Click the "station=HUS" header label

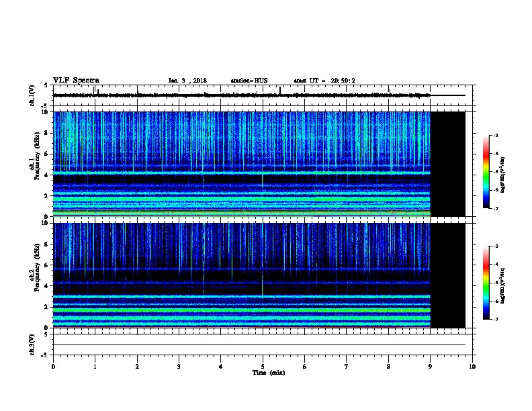point(249,81)
